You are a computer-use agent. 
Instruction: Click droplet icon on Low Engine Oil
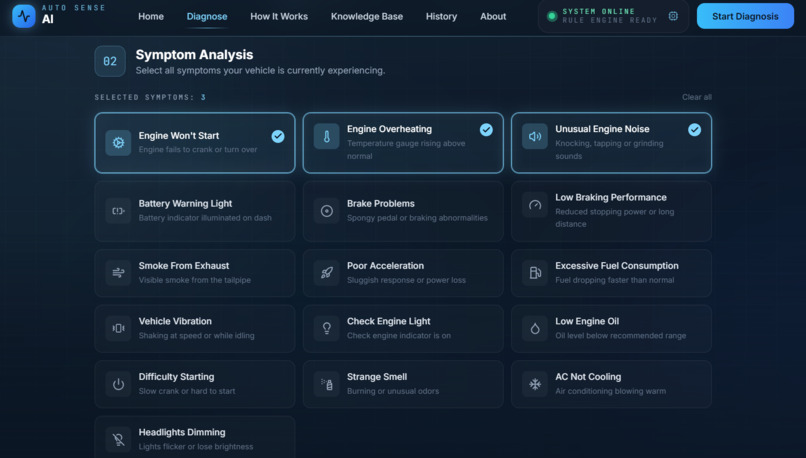click(x=535, y=328)
